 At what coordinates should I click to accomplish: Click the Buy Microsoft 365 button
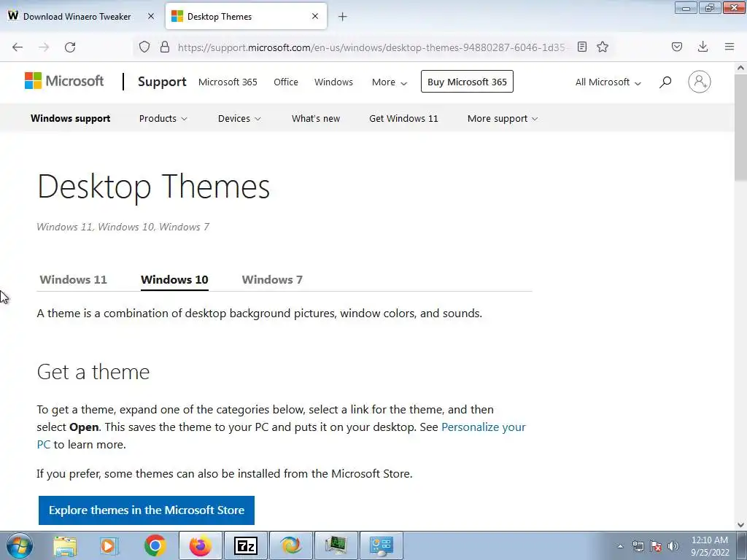[x=467, y=82]
